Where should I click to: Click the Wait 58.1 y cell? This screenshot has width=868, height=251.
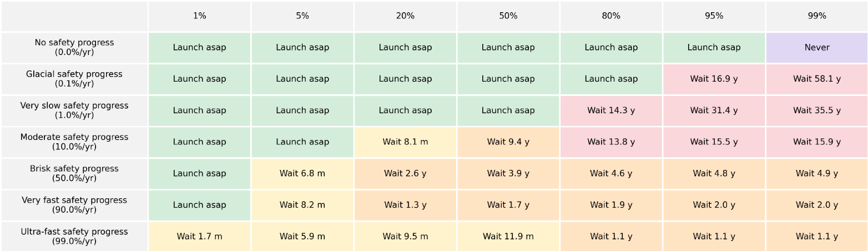point(816,79)
